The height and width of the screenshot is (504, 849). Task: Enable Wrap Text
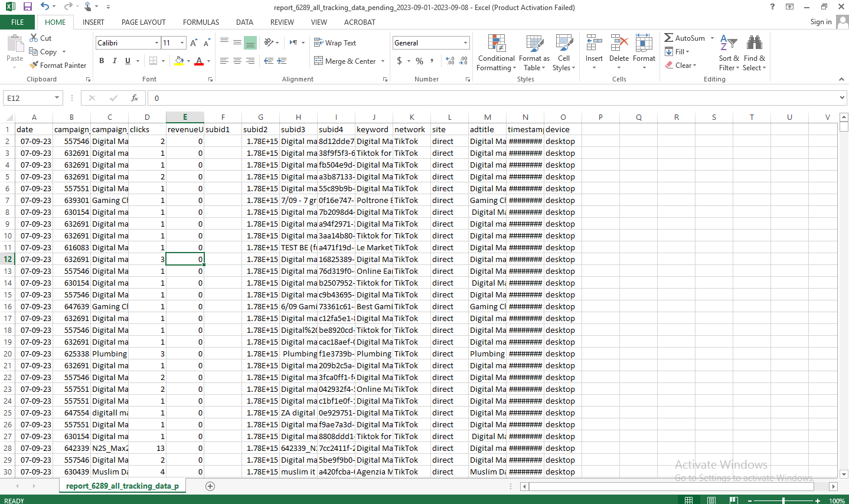coord(335,43)
